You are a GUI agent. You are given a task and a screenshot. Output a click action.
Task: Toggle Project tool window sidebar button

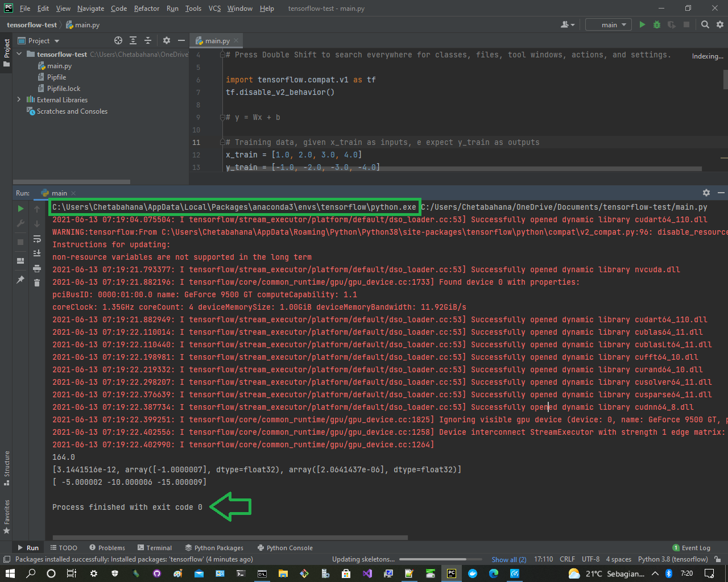pos(7,53)
